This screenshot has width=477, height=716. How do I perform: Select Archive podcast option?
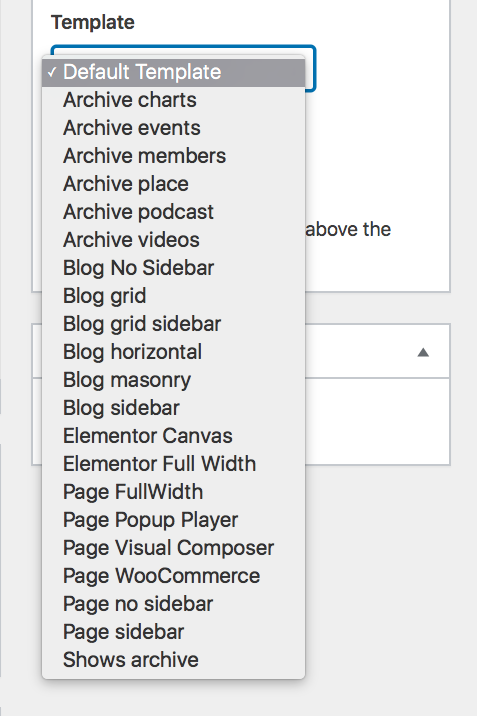[173, 212]
